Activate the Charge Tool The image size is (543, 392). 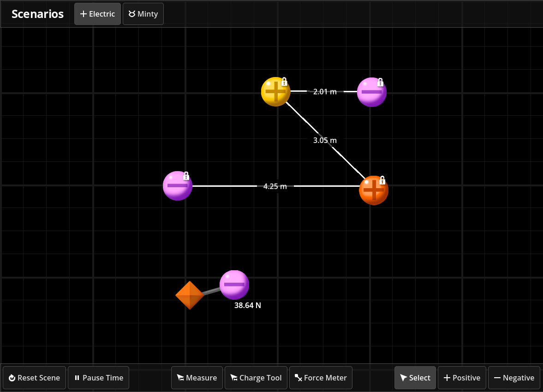point(256,378)
